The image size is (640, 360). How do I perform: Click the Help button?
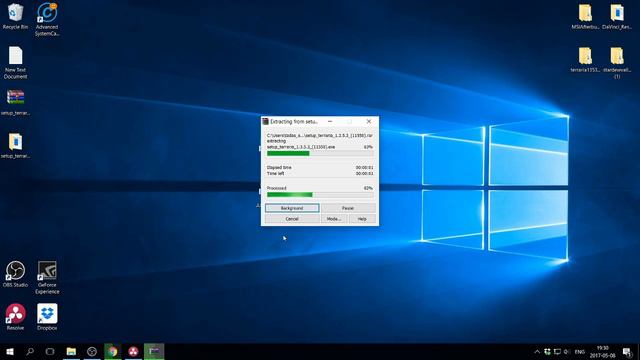362,219
